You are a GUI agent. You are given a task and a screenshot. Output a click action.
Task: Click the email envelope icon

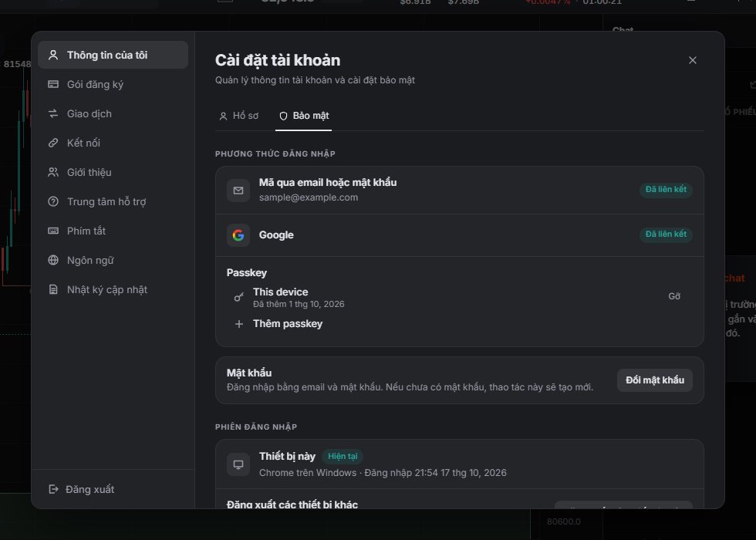pyautogui.click(x=238, y=191)
